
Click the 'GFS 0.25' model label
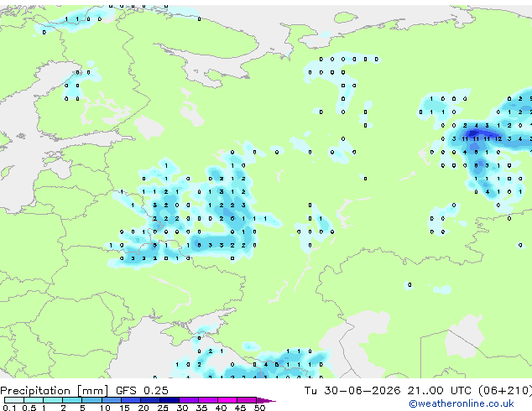pyautogui.click(x=142, y=390)
